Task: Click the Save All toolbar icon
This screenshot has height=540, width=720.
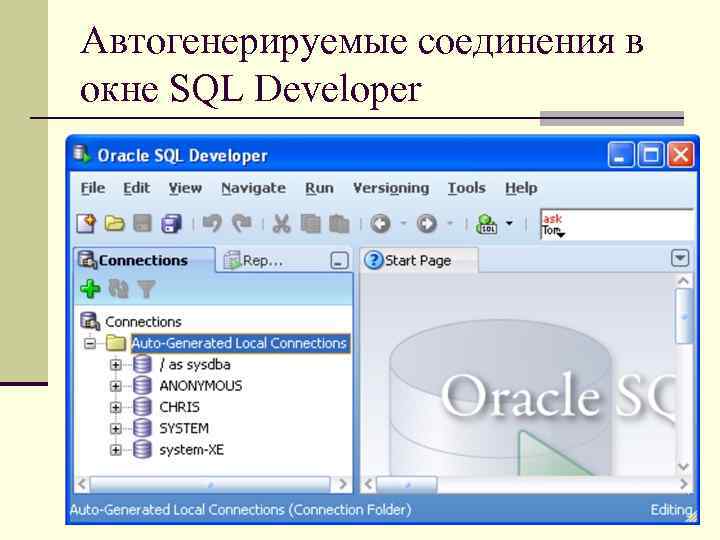Action: 172,224
